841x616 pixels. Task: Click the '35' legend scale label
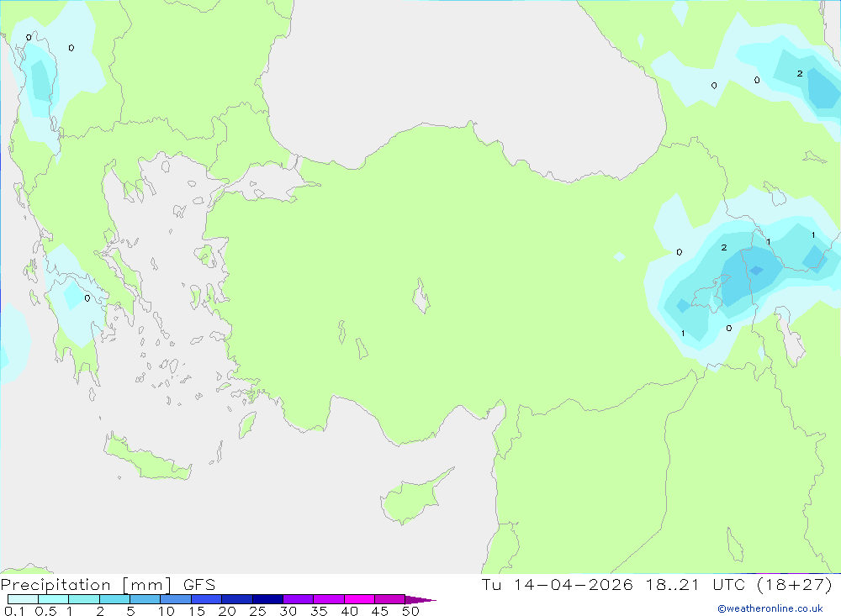pyautogui.click(x=319, y=611)
